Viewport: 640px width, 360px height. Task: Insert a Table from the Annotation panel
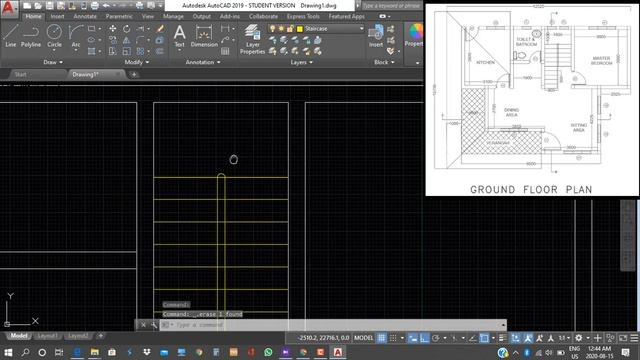225,51
